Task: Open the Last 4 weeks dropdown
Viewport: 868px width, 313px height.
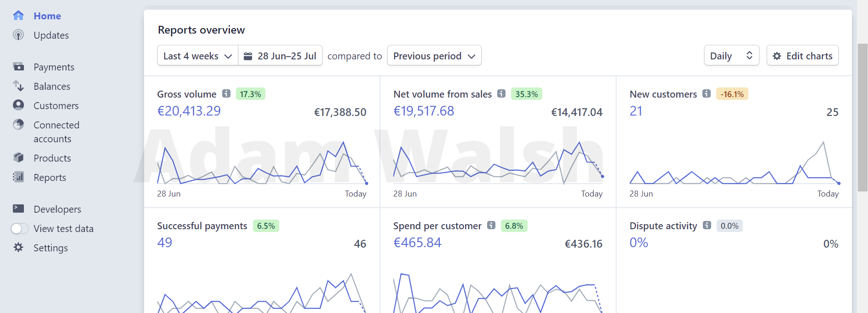Action: click(x=198, y=56)
